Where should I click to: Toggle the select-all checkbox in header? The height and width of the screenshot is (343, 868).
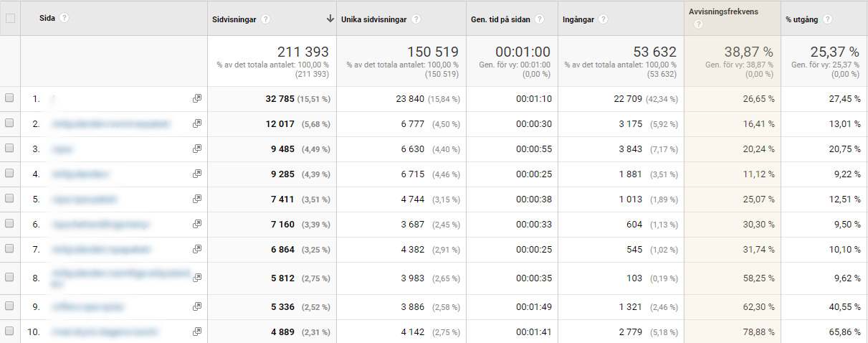10,19
